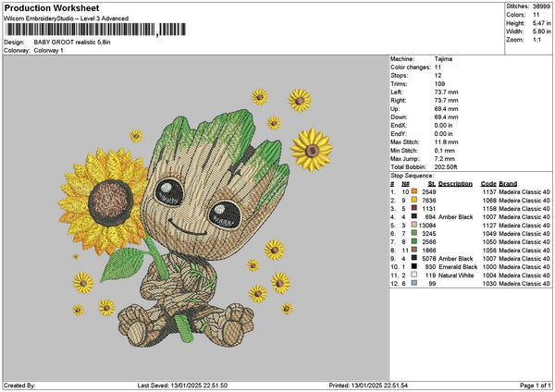Click the "Stop Sequence:" label

click(412, 176)
